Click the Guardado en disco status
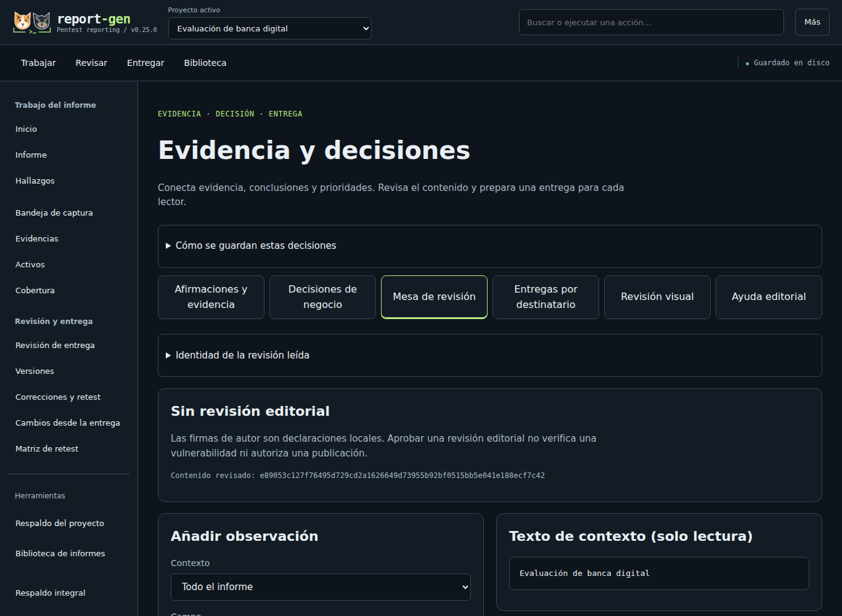 click(788, 63)
